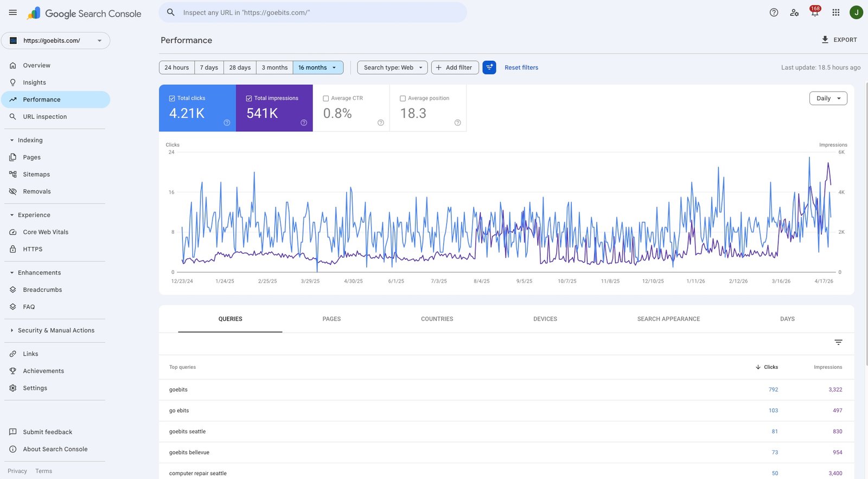Open Insights in the sidebar
This screenshot has height=479, width=868.
[55, 82]
